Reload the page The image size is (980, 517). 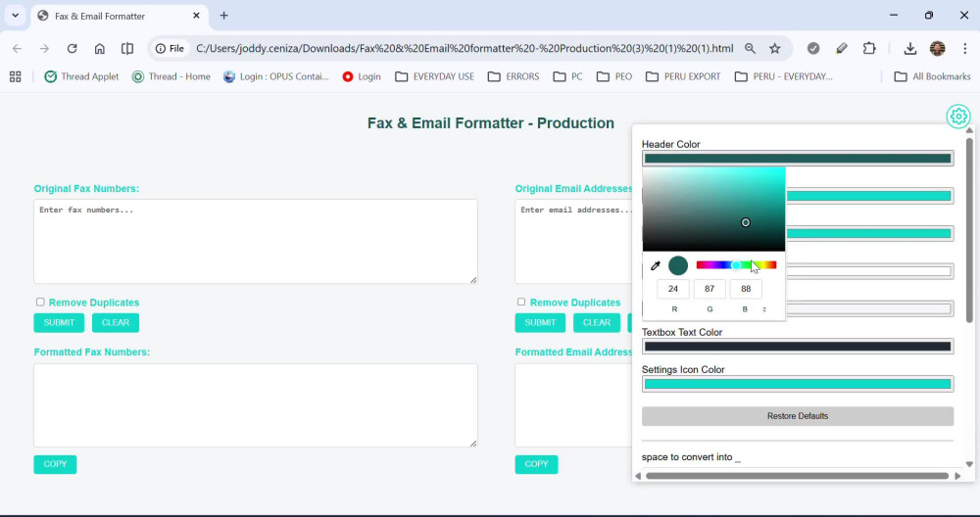pos(72,49)
